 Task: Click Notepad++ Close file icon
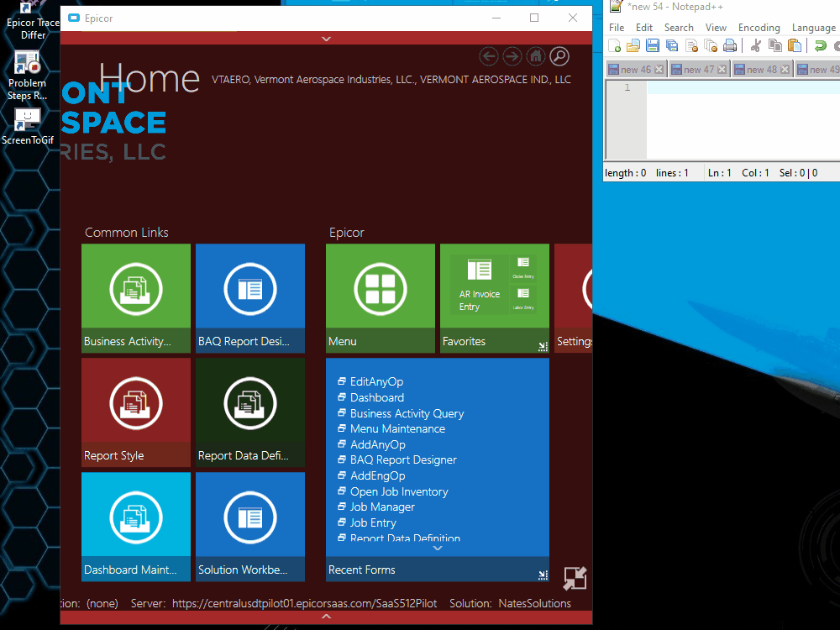[691, 45]
